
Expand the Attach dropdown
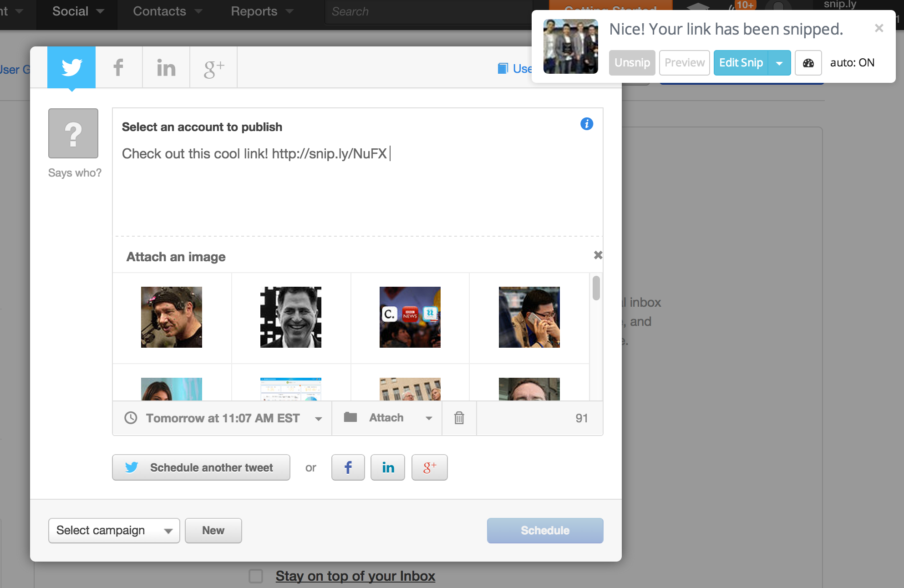[x=387, y=418]
